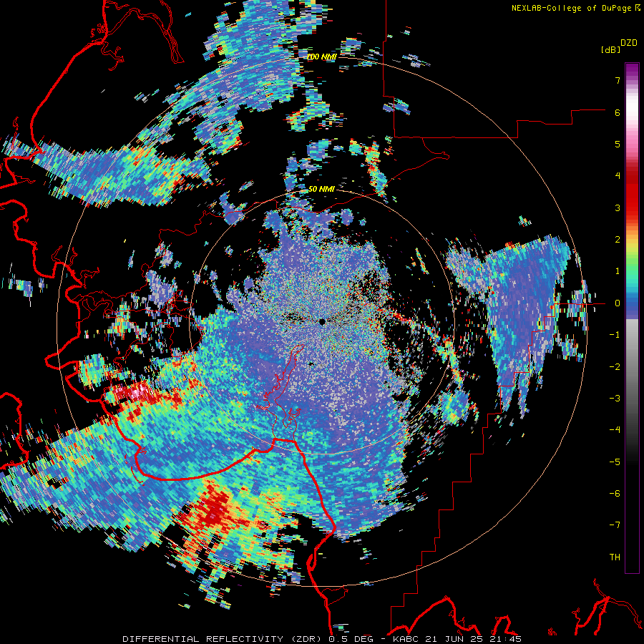
Task: Click the 0 value on the color scale
Action: tap(618, 303)
